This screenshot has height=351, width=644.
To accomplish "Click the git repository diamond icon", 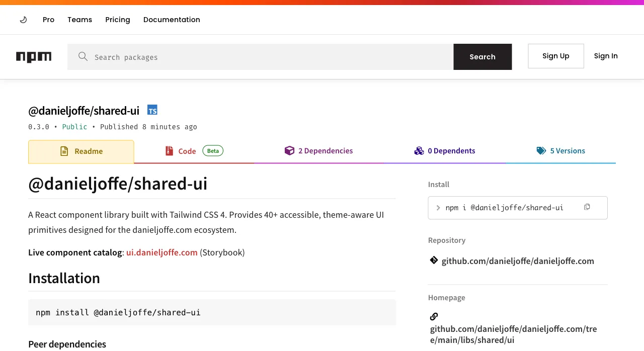I will coord(434,260).
